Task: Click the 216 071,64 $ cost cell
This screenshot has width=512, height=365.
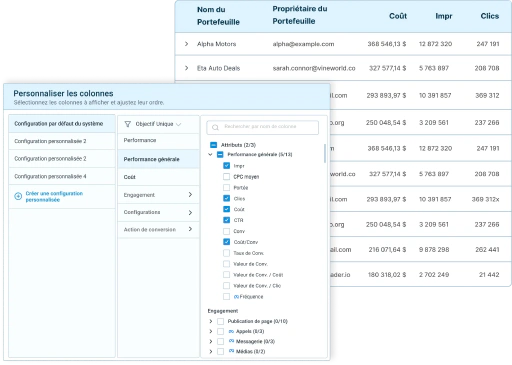Action: coord(387,249)
